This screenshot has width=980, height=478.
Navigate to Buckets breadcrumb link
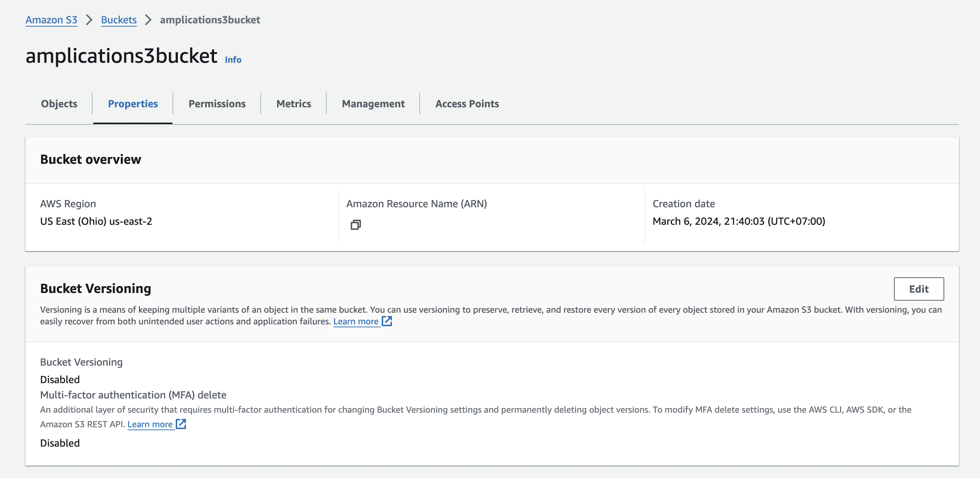(119, 20)
